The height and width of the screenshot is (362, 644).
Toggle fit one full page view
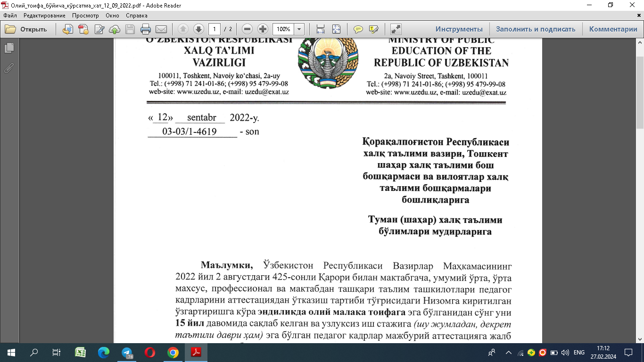tap(336, 29)
